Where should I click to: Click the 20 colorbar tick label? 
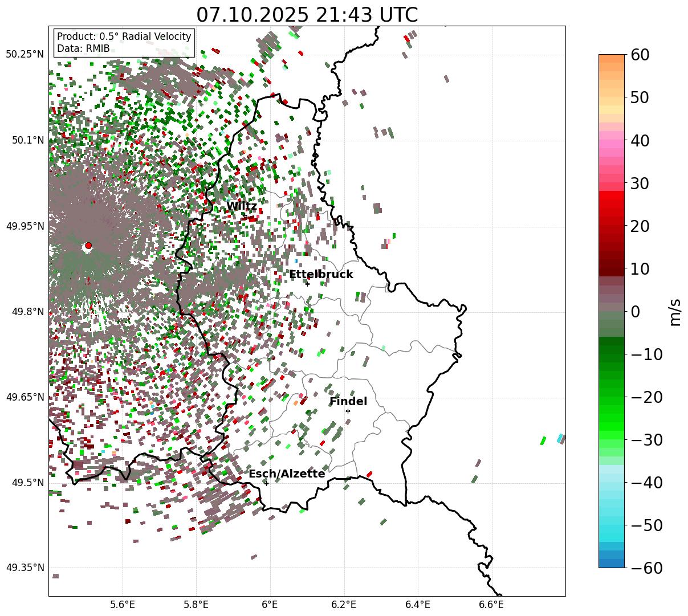[639, 226]
